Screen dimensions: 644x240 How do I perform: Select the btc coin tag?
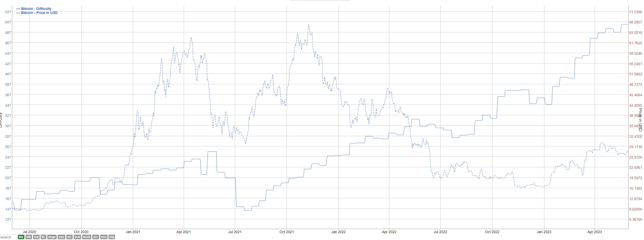click(21, 237)
